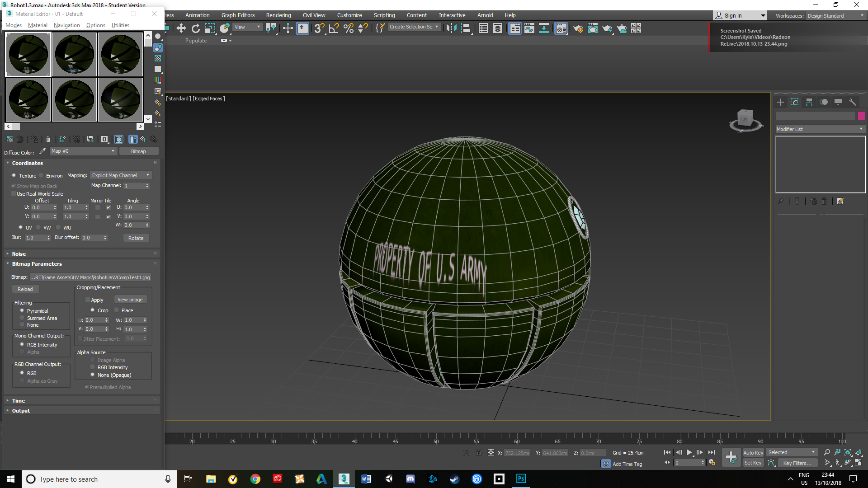Open the Rendering menu

click(278, 15)
